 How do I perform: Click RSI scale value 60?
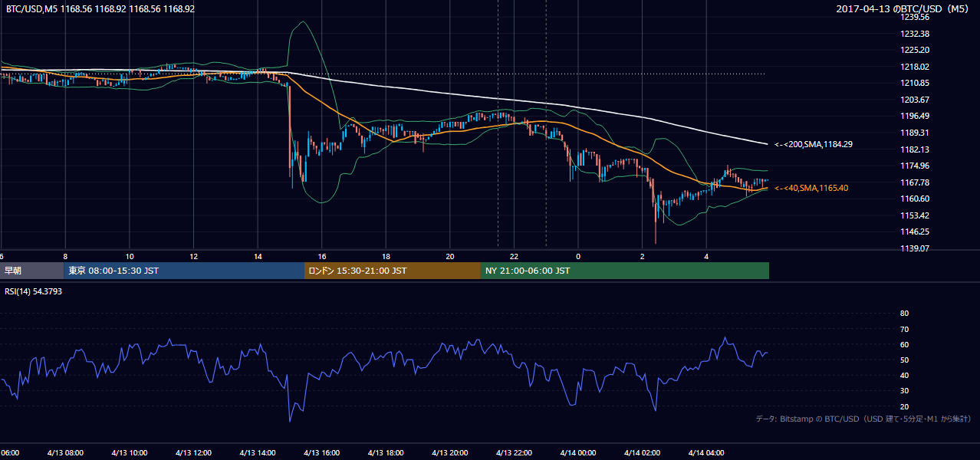pyautogui.click(x=904, y=344)
